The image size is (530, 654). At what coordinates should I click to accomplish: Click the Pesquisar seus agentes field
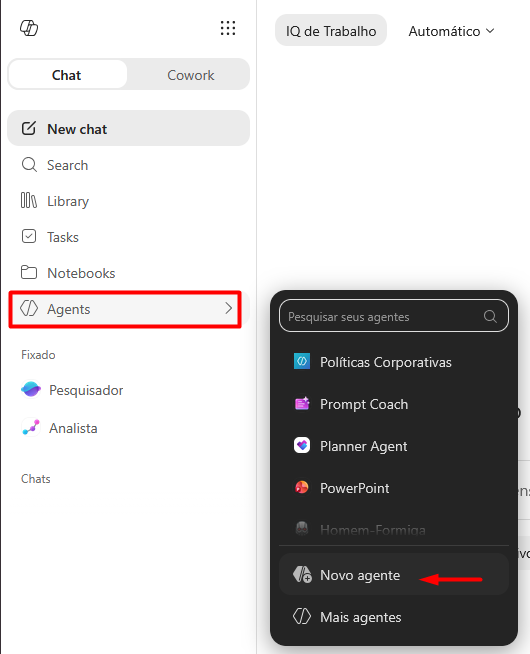[394, 316]
